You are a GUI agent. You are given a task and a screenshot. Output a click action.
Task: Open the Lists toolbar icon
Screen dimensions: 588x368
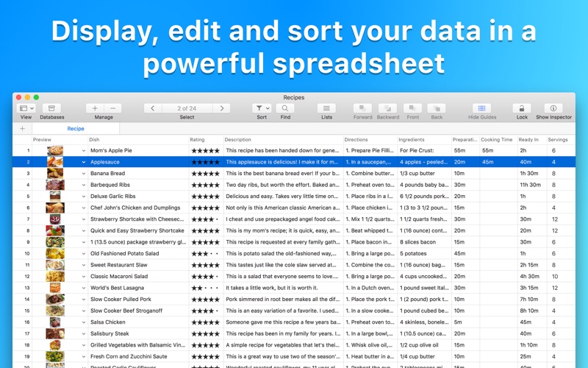326,108
